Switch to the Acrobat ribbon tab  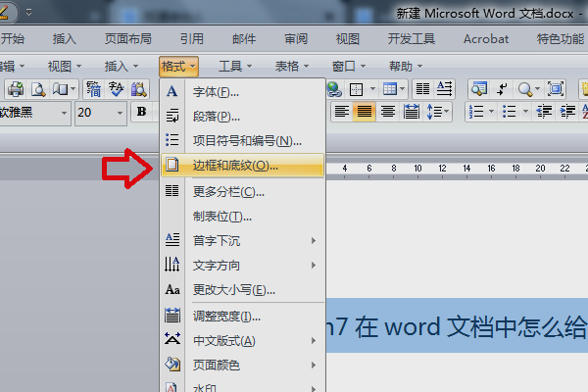click(486, 38)
